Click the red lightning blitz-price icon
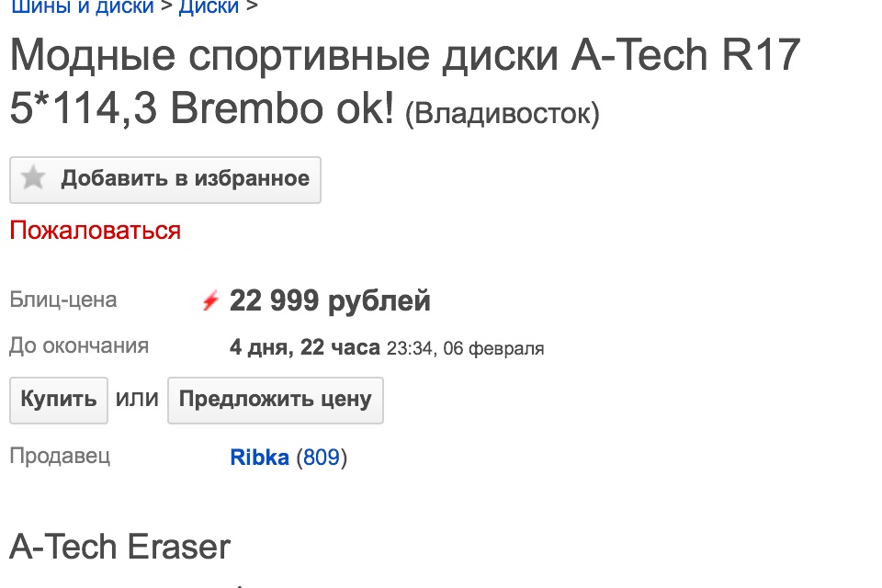Viewport: 882px width, 588px height. click(x=210, y=300)
